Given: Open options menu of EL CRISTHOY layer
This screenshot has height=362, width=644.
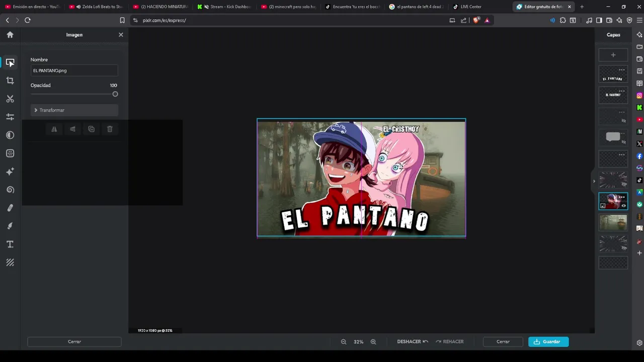Looking at the screenshot, I should click(x=622, y=91).
